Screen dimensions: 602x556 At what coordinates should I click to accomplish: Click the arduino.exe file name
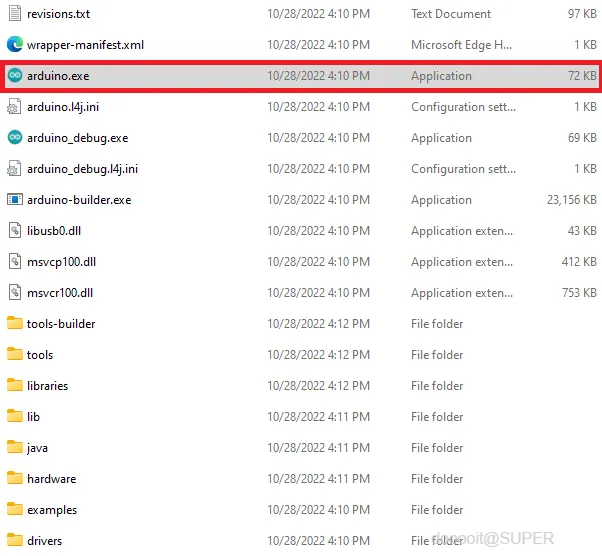pyautogui.click(x=58, y=76)
